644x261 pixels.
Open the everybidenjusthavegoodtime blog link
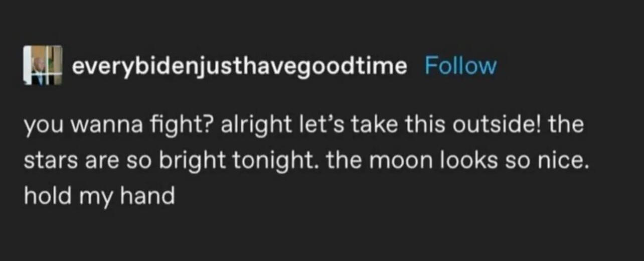coord(239,66)
